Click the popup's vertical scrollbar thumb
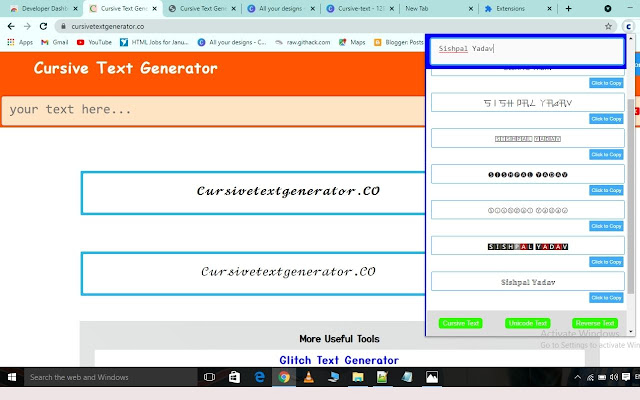 631,196
